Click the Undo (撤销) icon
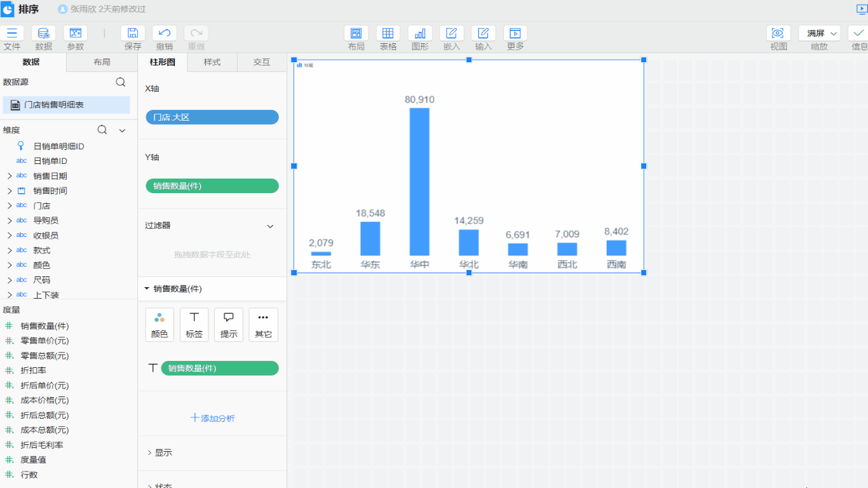Screen dimensions: 868x488 pyautogui.click(x=165, y=34)
